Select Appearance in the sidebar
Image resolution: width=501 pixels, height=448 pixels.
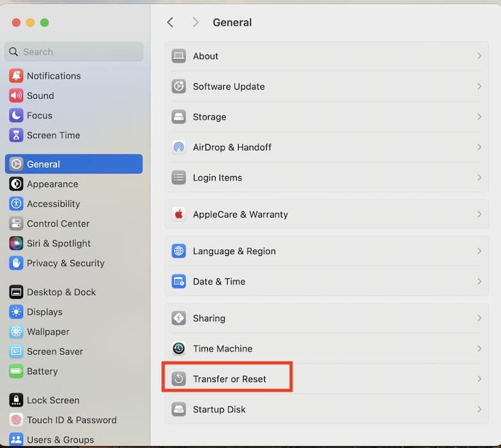pos(52,184)
